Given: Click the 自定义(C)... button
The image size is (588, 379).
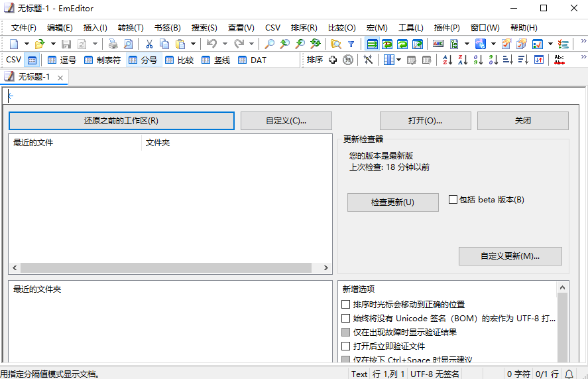Looking at the screenshot, I should point(286,121).
